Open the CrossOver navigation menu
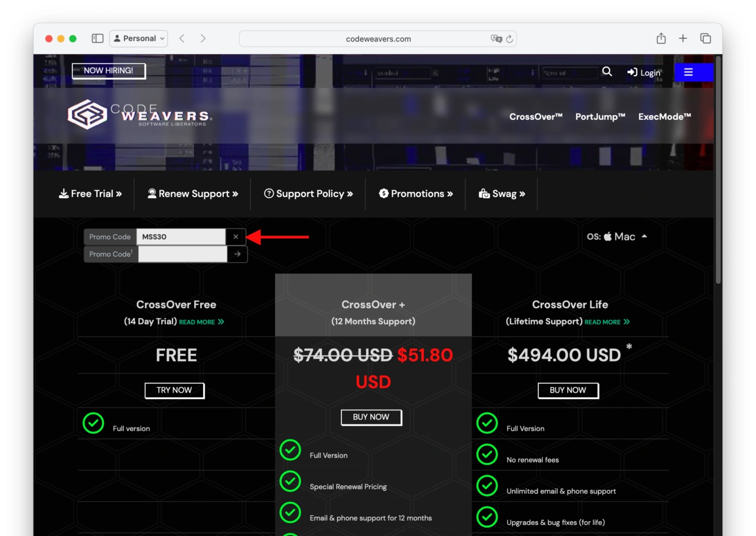756x536 pixels. pyautogui.click(x=536, y=117)
